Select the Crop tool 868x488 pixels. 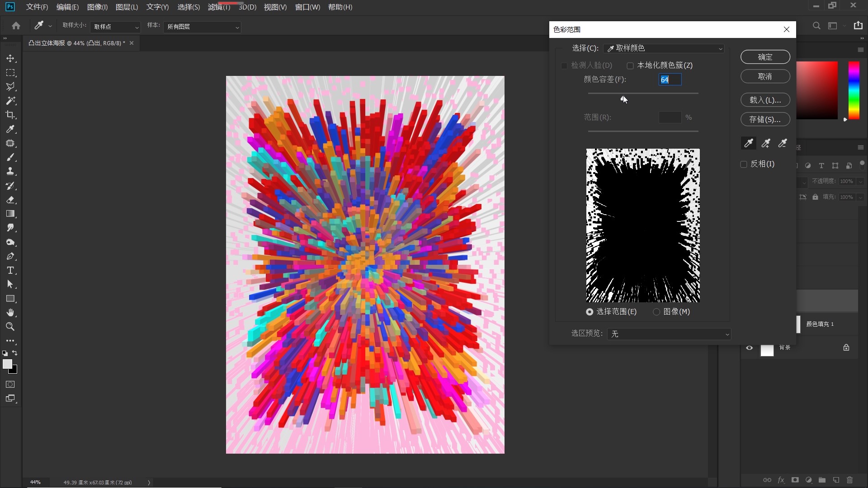(10, 115)
